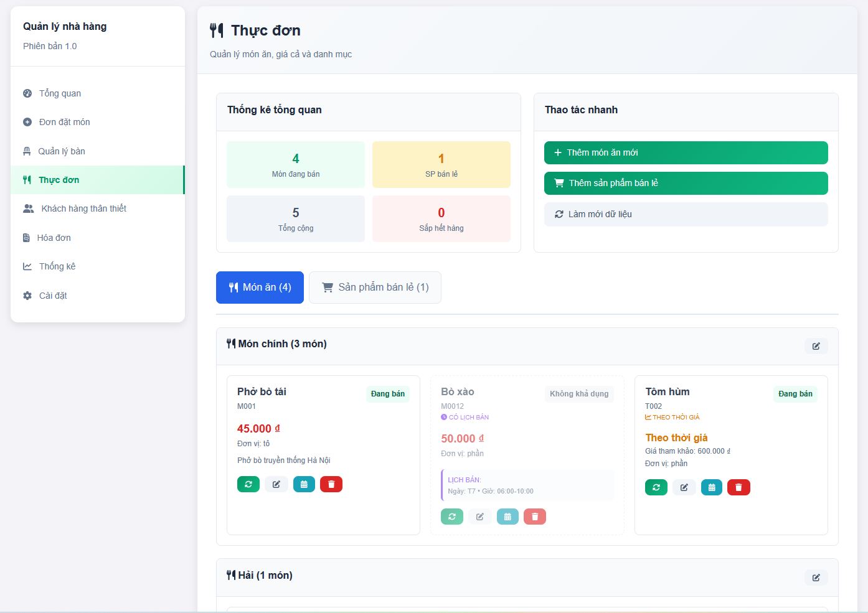Open schedule calendar for Phở bò tái

tap(304, 484)
